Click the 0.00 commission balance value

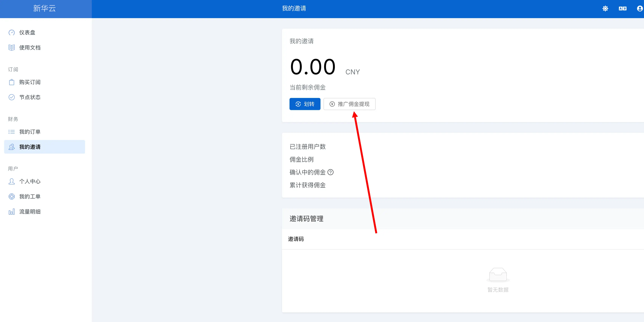click(313, 67)
